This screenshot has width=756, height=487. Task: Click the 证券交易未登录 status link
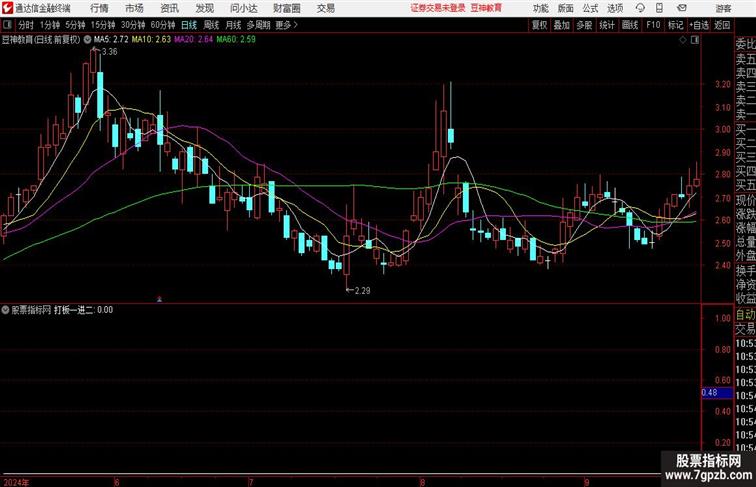tap(438, 8)
